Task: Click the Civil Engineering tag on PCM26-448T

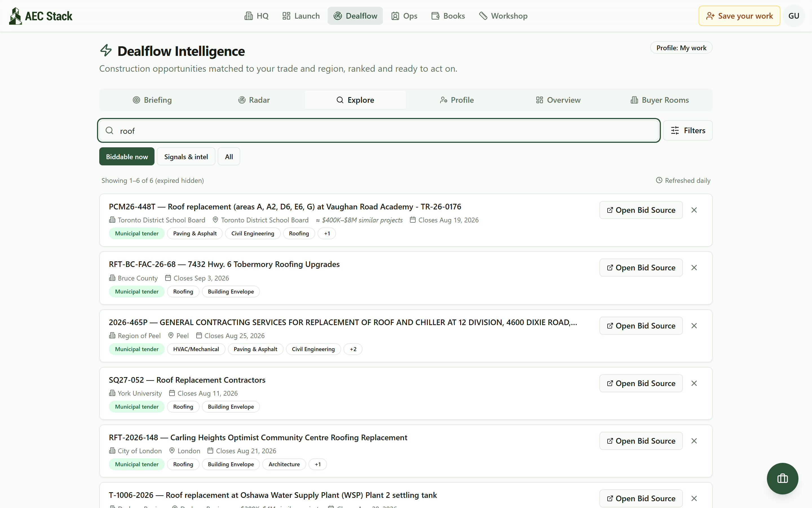Action: pyautogui.click(x=253, y=233)
